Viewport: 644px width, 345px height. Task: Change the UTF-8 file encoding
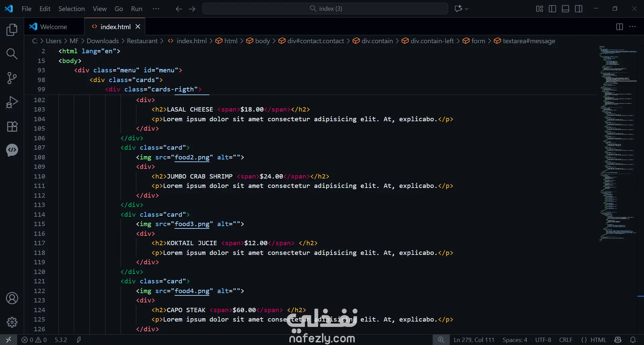543,340
